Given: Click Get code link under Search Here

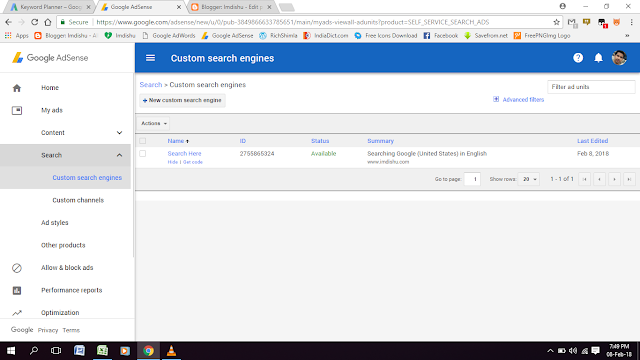Looking at the screenshot, I should pos(193,162).
